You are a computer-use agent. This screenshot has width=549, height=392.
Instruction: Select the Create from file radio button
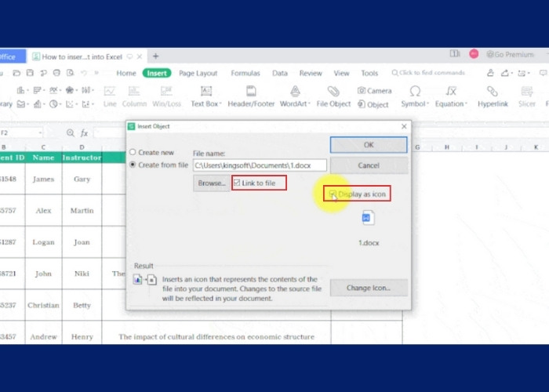[133, 165]
